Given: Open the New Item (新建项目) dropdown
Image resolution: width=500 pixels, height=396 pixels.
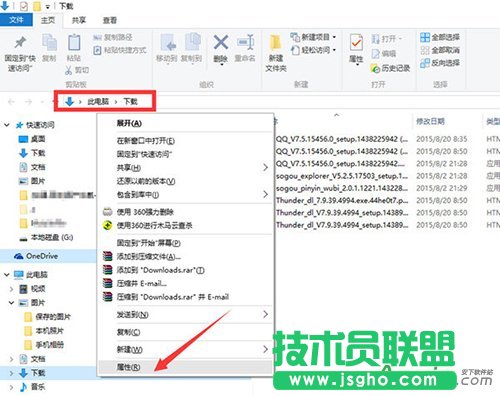Looking at the screenshot, I should pyautogui.click(x=313, y=37).
